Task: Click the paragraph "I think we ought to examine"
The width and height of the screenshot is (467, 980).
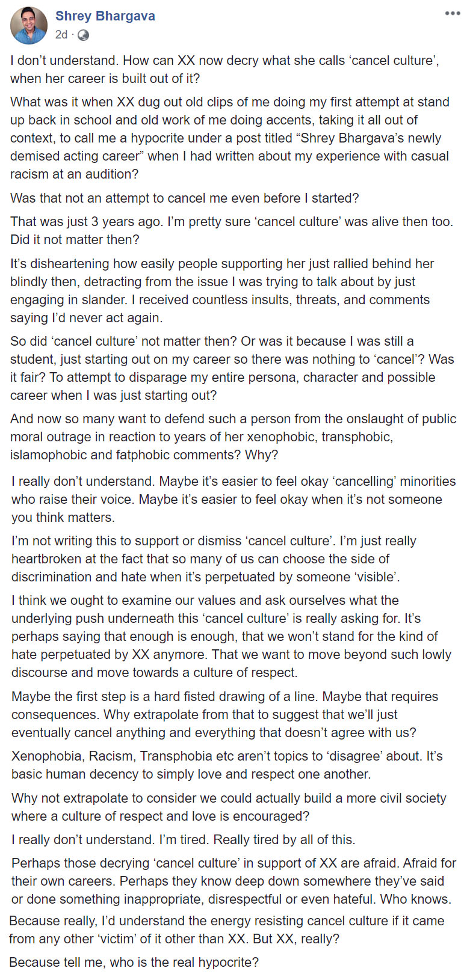Action: point(231,636)
